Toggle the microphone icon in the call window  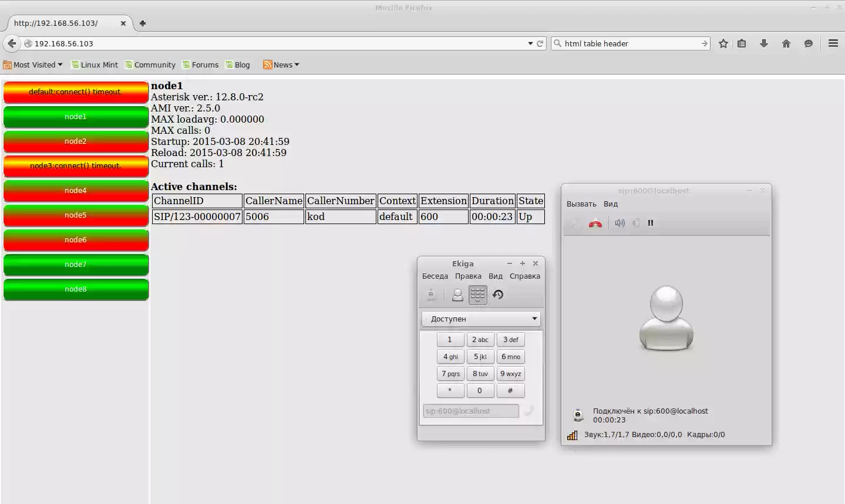click(x=635, y=222)
